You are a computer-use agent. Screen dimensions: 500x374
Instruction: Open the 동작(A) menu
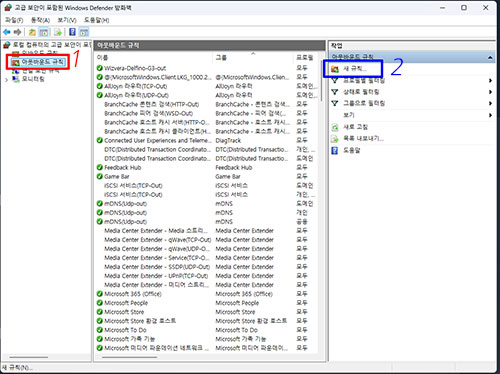coord(40,20)
